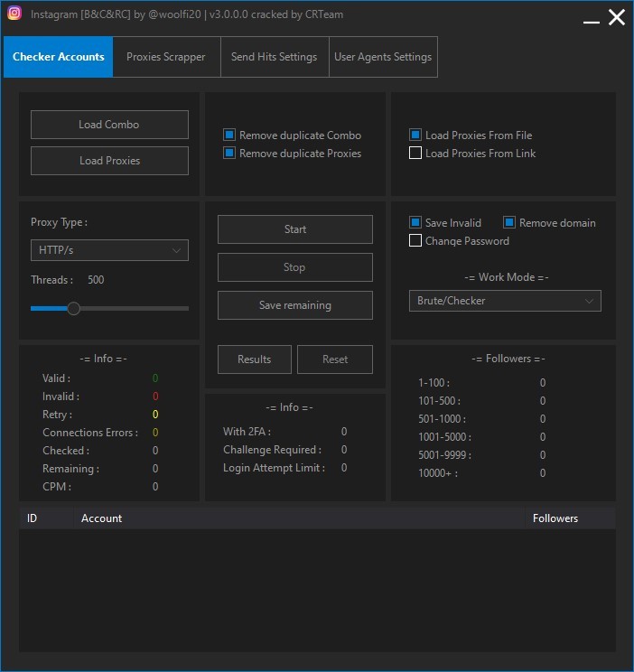This screenshot has height=672, width=634.
Task: Go to the Send Hits Settings tab
Action: coord(274,57)
